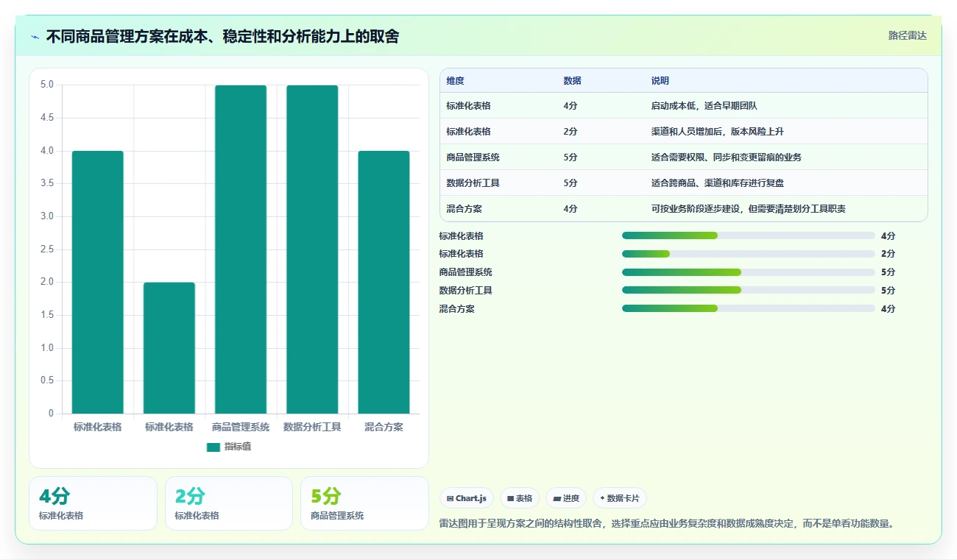Select the 进度 chip
The image size is (957, 560).
[566, 498]
